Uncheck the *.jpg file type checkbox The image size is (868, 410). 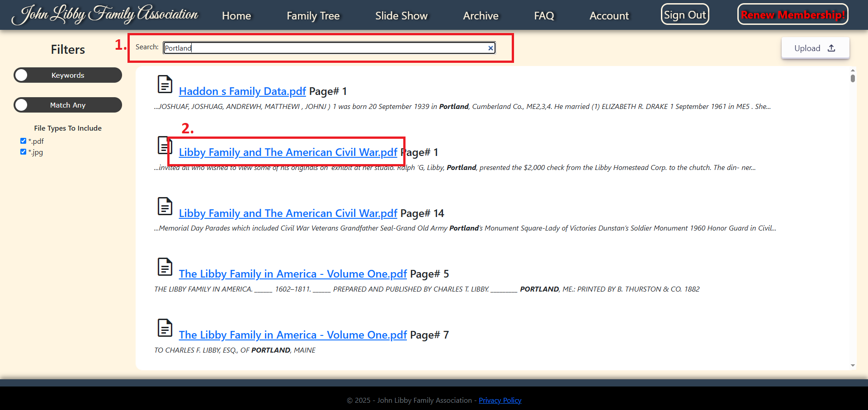[23, 151]
